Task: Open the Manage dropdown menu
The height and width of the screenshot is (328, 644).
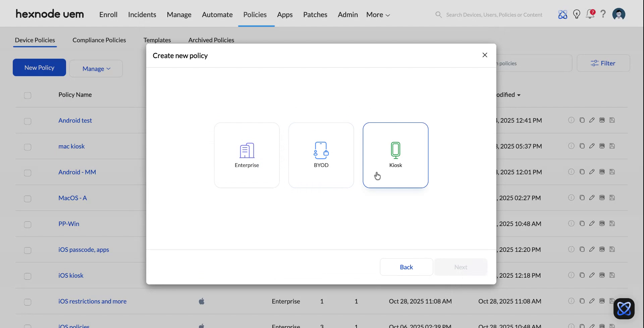Action: click(96, 68)
